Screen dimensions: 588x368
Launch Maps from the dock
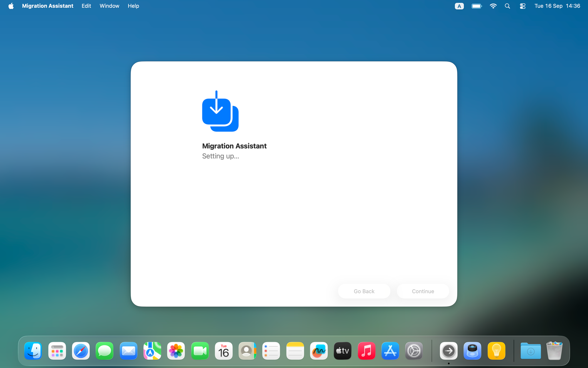[152, 351]
